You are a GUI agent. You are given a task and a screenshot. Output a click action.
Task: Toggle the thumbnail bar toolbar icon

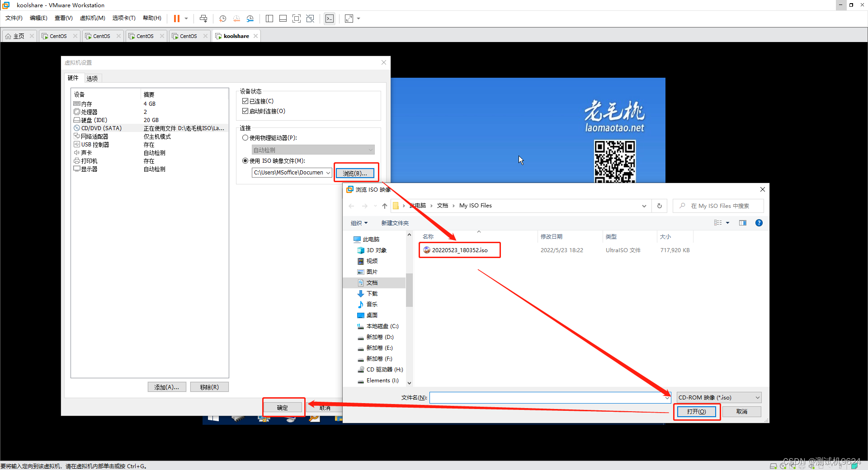[x=283, y=19]
